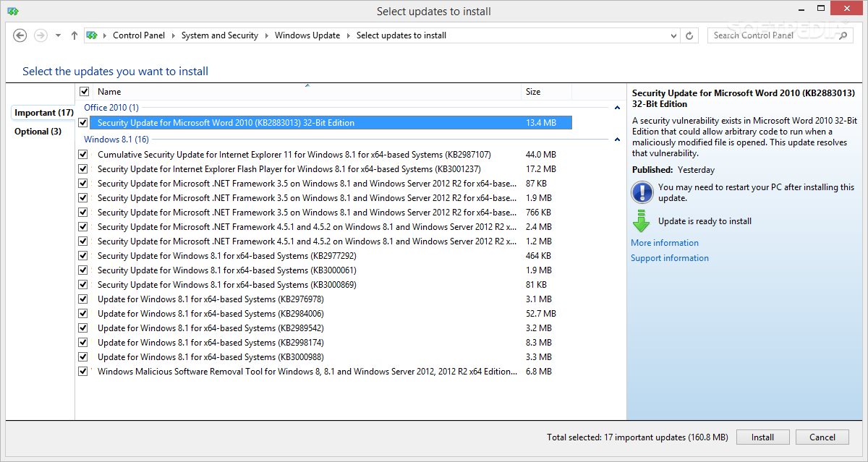Click the 17.2 MB size cell

541,169
